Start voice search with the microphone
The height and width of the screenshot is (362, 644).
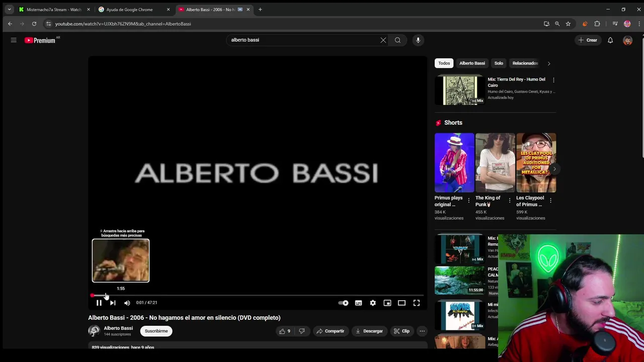pos(418,40)
